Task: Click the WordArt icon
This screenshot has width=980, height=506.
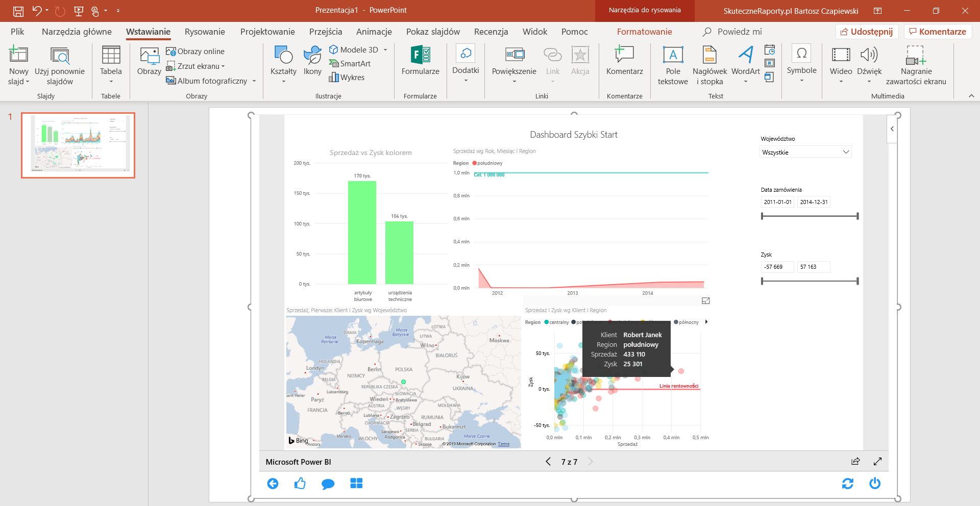Action: click(x=745, y=55)
